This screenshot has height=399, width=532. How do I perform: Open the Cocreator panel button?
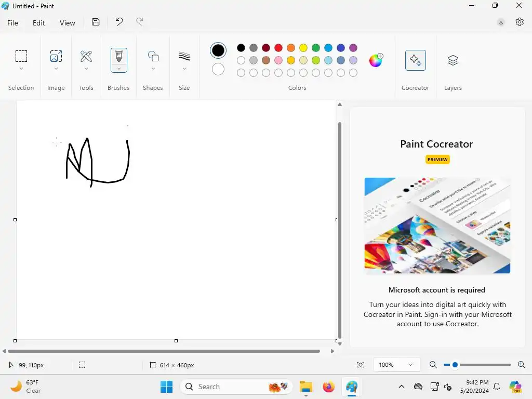tap(415, 60)
